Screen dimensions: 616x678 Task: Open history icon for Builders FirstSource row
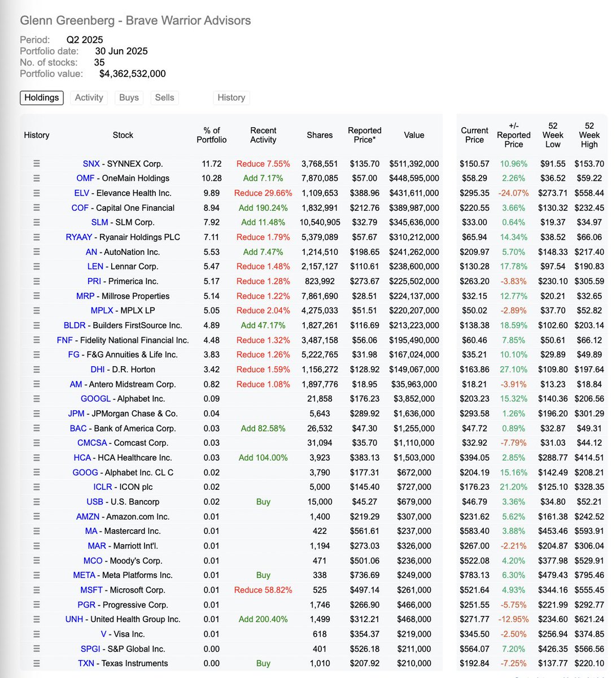(x=37, y=325)
